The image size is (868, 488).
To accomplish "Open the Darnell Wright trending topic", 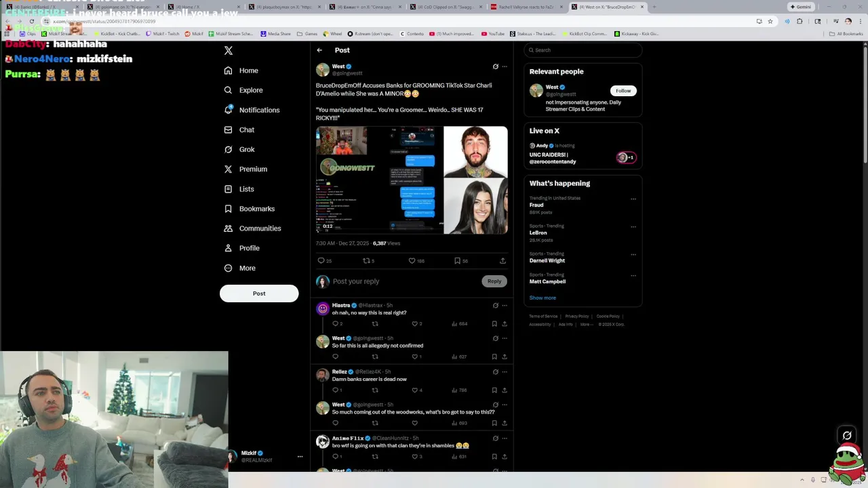I will [547, 260].
